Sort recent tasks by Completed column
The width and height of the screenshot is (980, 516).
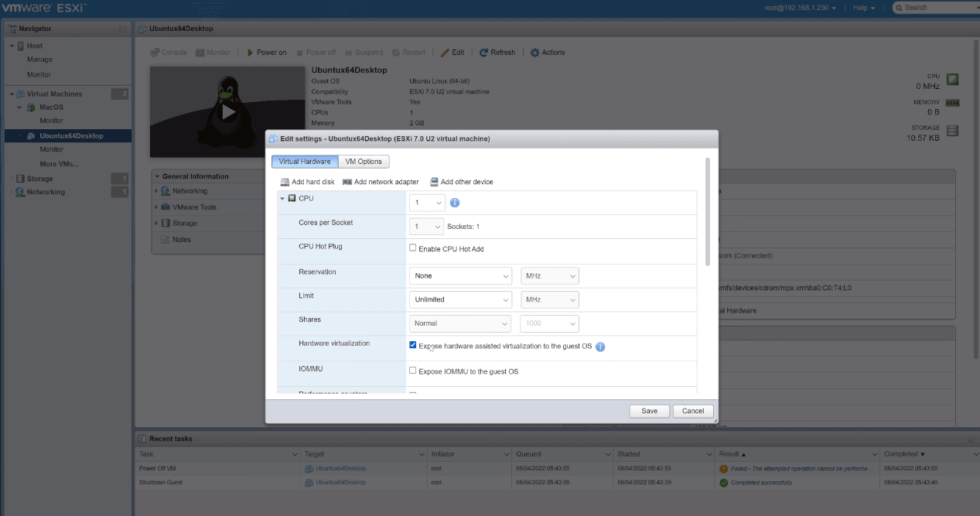click(929, 454)
